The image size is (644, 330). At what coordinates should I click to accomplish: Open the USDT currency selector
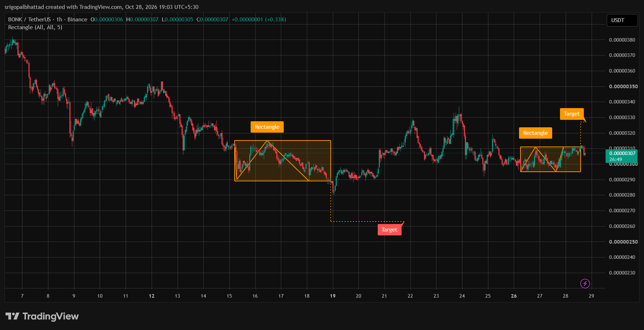pos(622,20)
